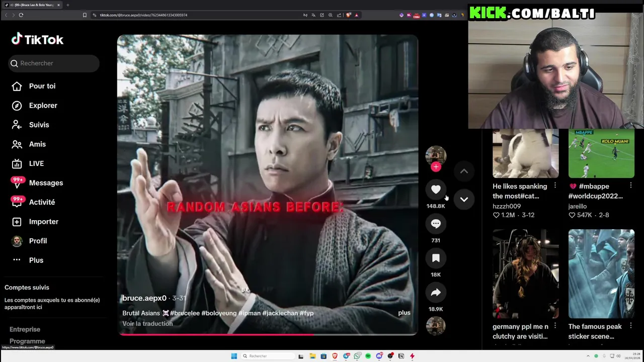Expand caption with plus link
644x362 pixels.
coord(405,313)
